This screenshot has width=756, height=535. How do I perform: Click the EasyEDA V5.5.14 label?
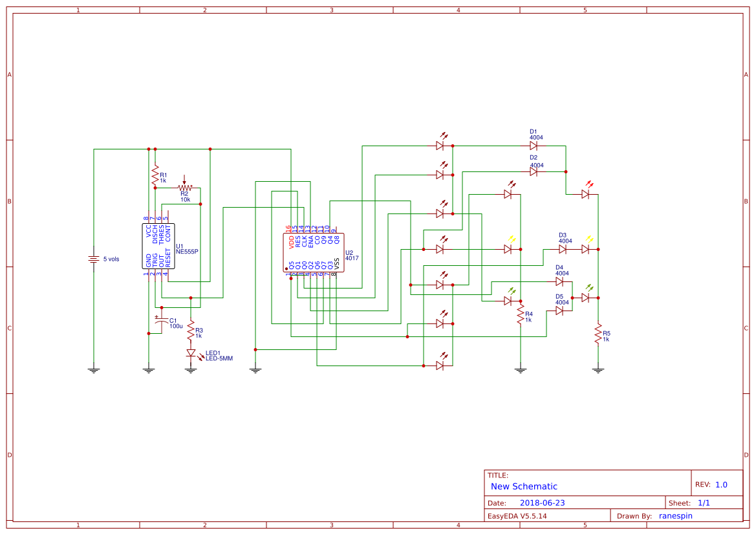click(x=517, y=516)
